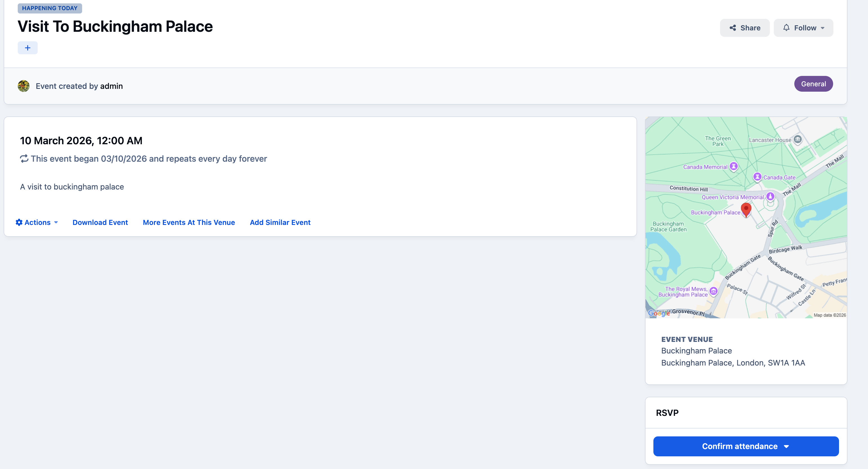Click the Actions gear icon
Screen dimensions: 868x469
coord(19,222)
